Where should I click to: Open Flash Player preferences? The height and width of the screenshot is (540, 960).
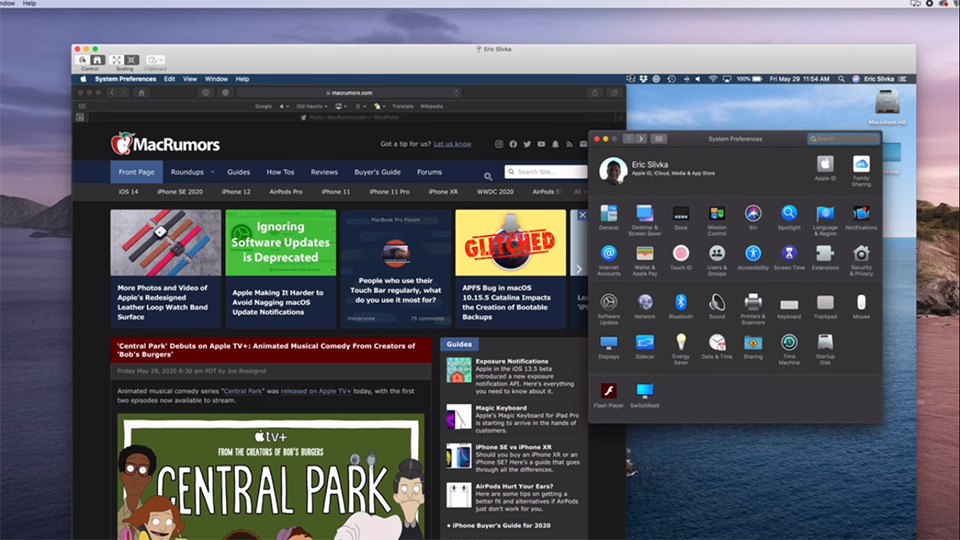pos(609,395)
